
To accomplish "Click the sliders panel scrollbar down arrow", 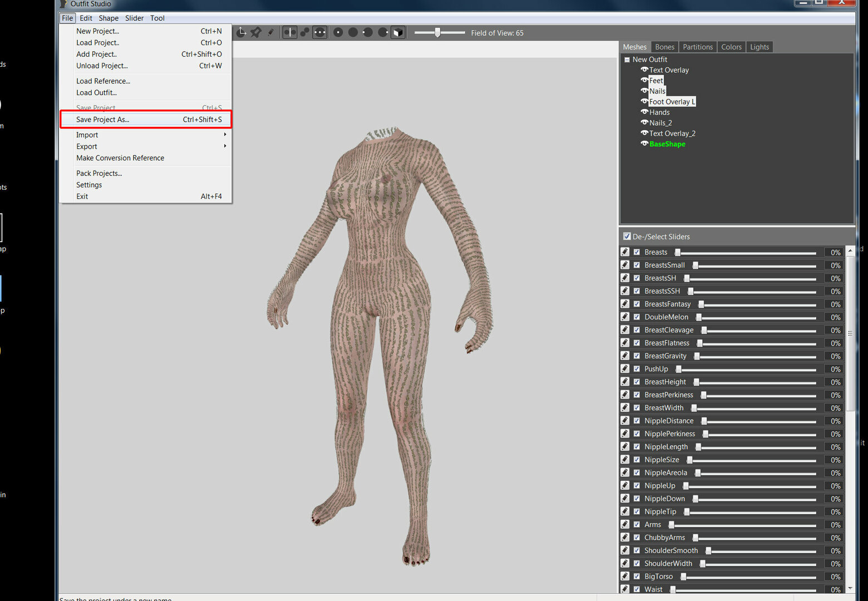I will tap(850, 588).
